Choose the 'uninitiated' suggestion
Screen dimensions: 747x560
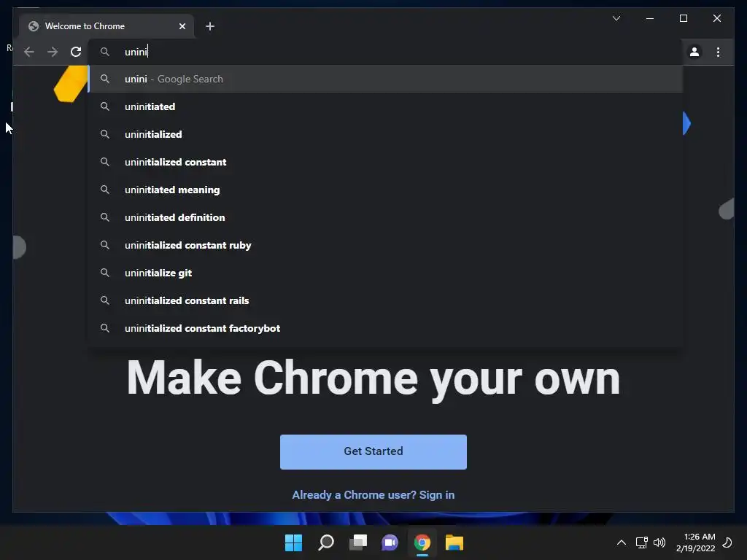point(385,106)
